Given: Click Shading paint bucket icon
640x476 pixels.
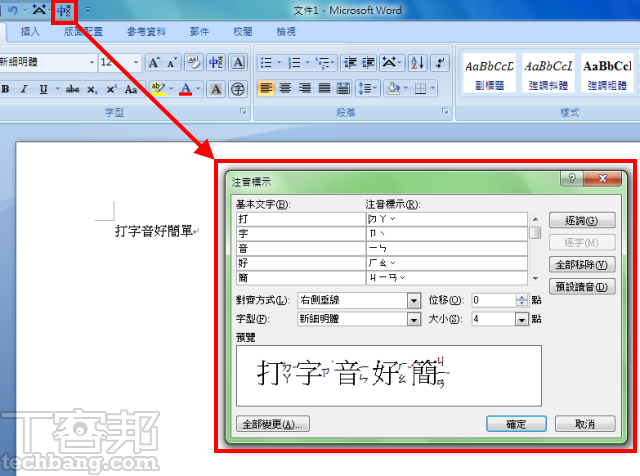Looking at the screenshot, I should tap(393, 88).
